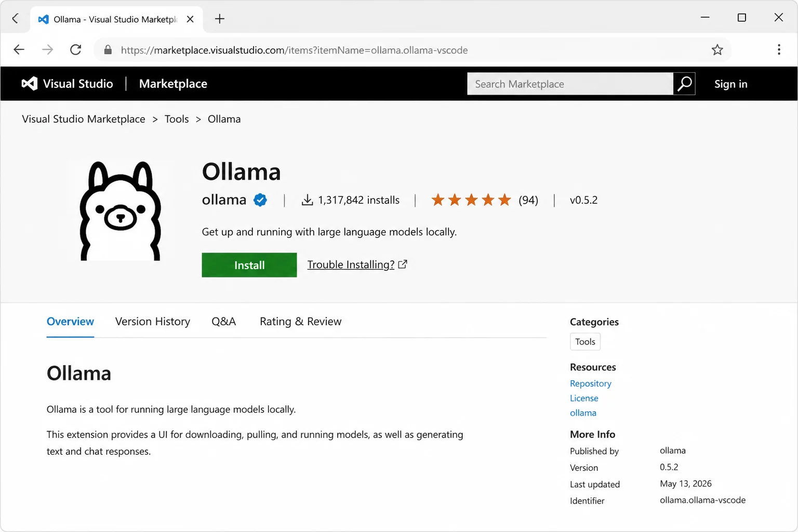Click the v0.5.2 version label
This screenshot has width=798, height=532.
coord(583,200)
